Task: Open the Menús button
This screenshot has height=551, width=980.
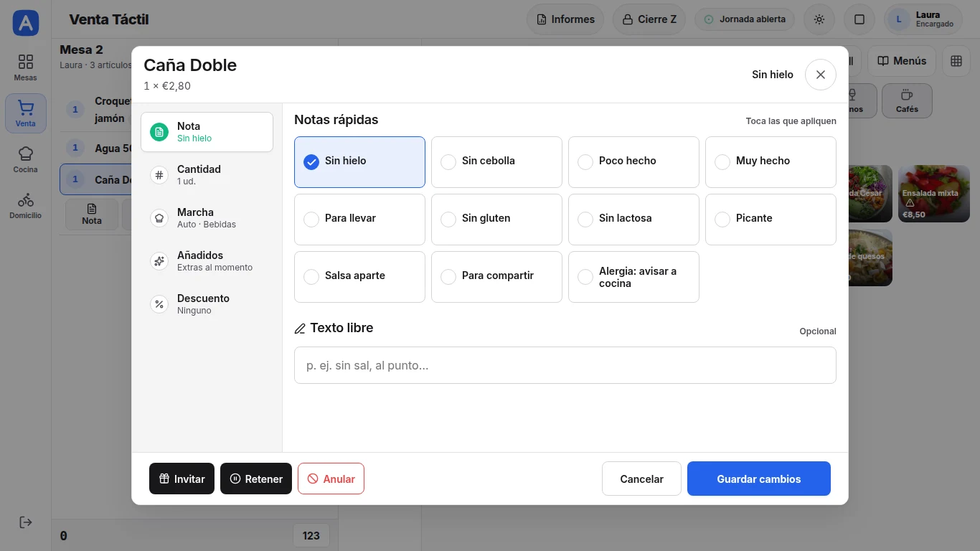Action: (x=902, y=61)
